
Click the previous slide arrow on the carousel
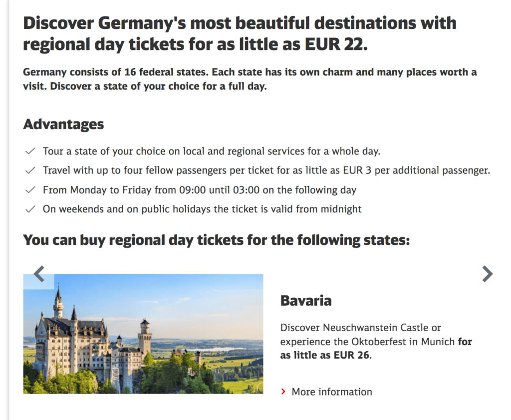click(x=39, y=274)
